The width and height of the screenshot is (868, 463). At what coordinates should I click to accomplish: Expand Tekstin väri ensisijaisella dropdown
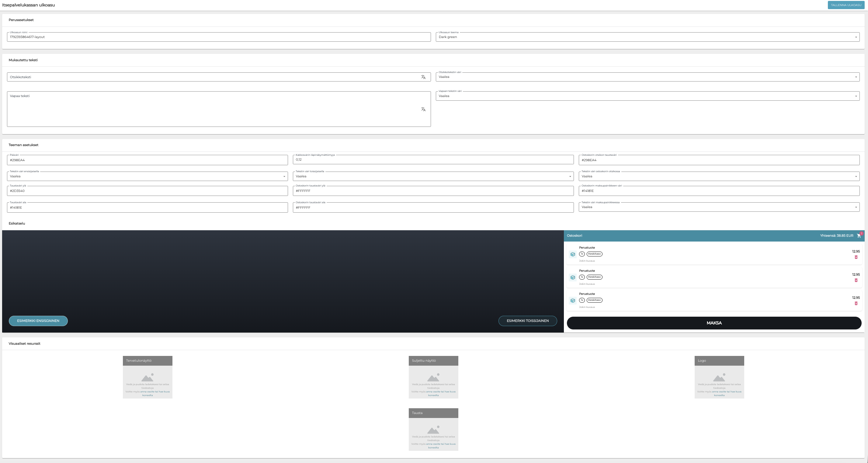147,176
